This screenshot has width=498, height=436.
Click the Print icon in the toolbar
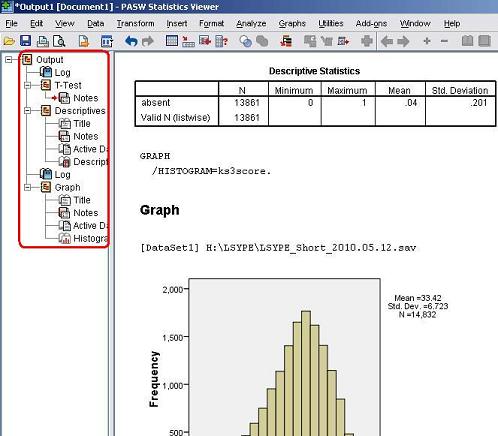(43, 41)
